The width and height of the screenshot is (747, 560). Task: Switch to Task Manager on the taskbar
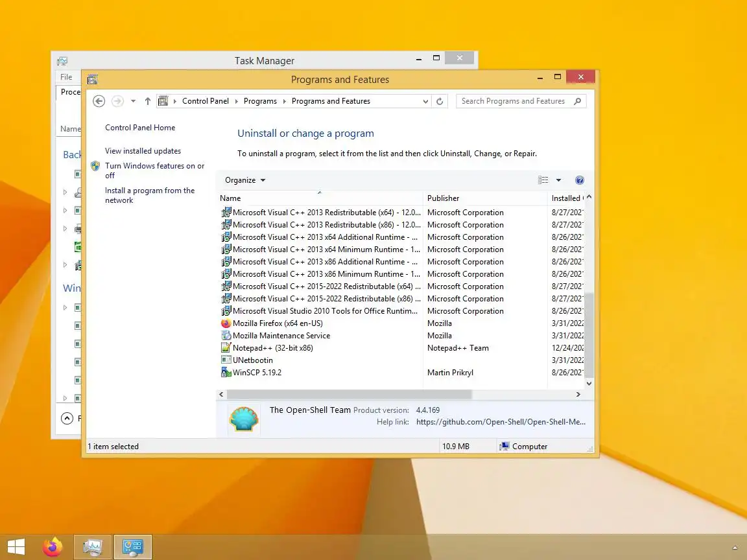[x=93, y=547]
